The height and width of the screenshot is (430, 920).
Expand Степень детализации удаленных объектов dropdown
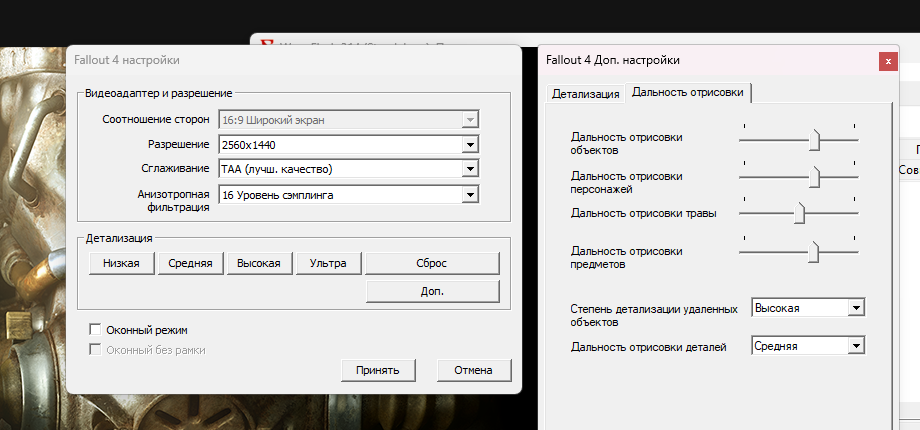point(855,308)
